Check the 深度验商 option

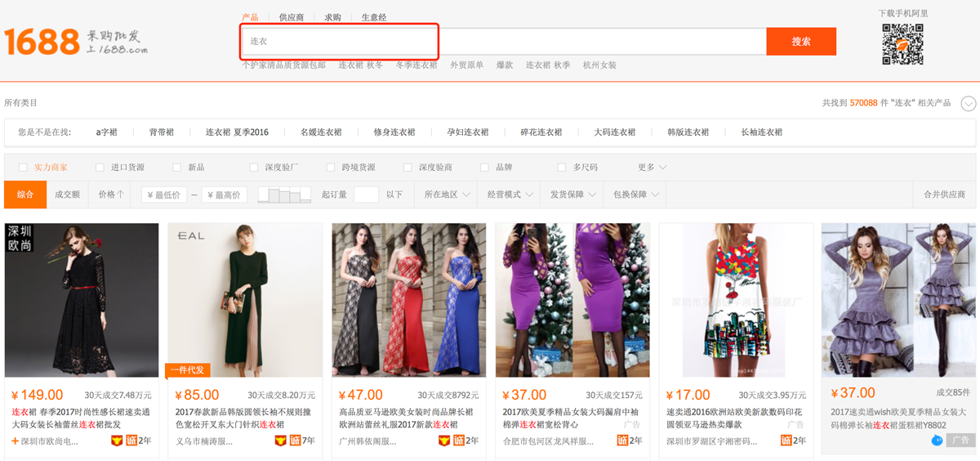pyautogui.click(x=408, y=168)
